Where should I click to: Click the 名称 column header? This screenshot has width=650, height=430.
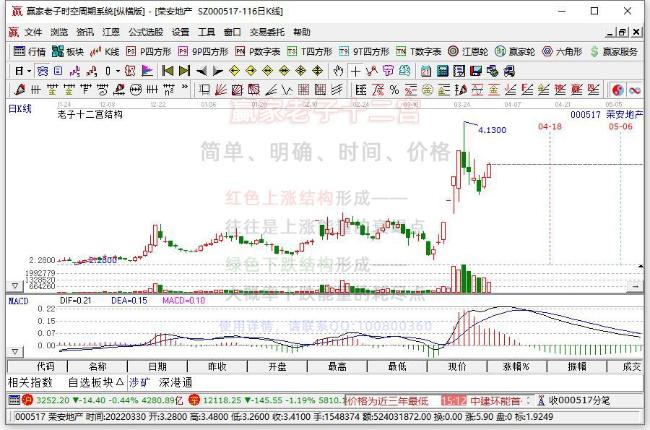98,367
